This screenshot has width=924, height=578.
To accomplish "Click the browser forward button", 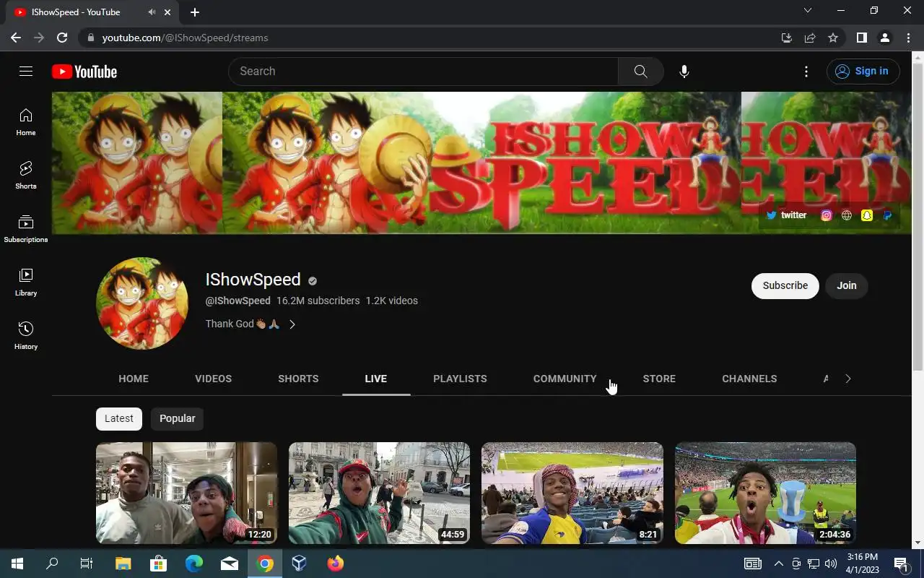I will [x=39, y=38].
